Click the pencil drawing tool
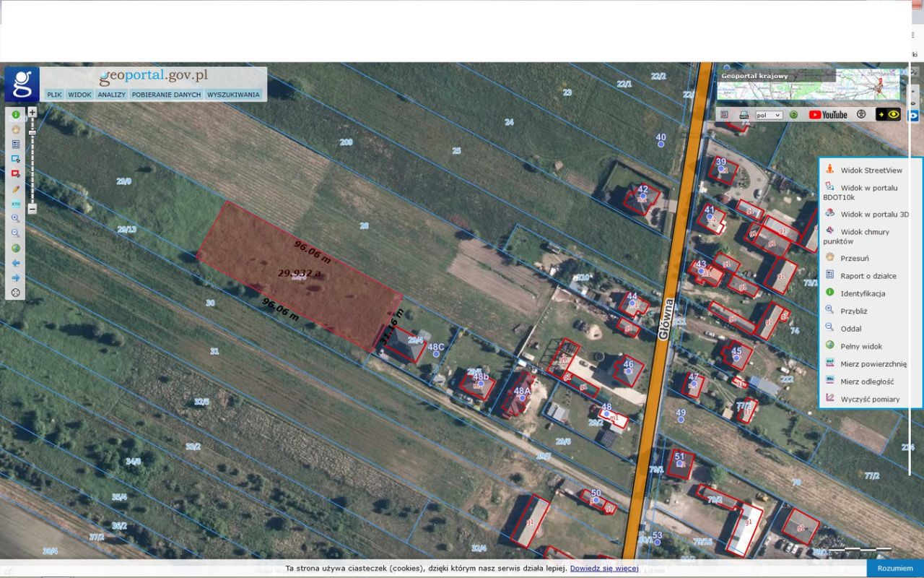 tap(16, 189)
